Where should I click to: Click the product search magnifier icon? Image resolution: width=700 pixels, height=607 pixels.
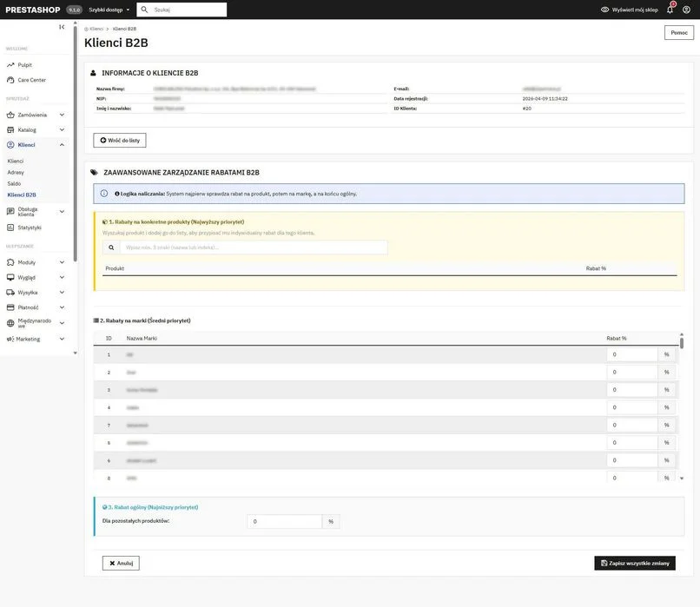[x=111, y=247]
